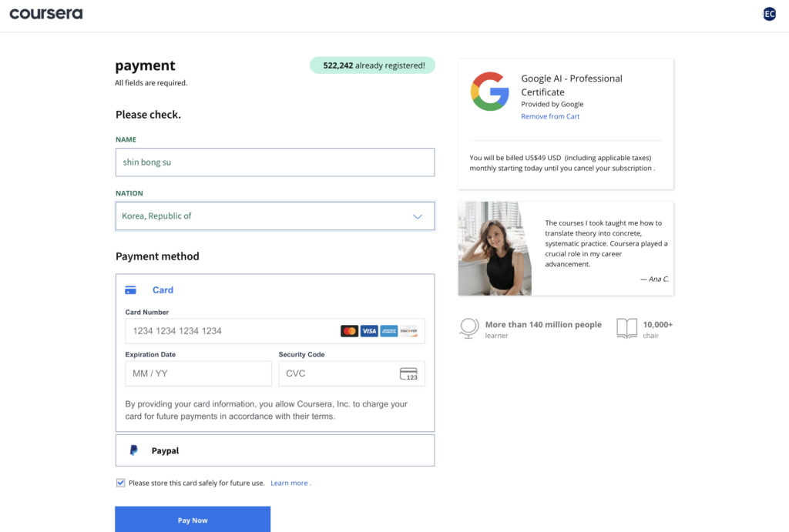Click the Expiration Date MM / YY field
This screenshot has height=532, width=789.
[x=198, y=373]
